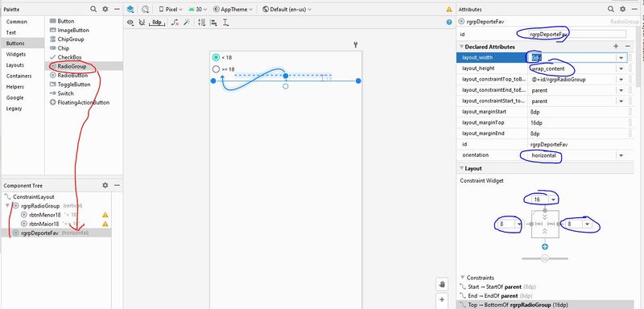Viewport: 644px width, 309px height.
Task: Activate the pan hand tool on canvas
Action: 442,284
